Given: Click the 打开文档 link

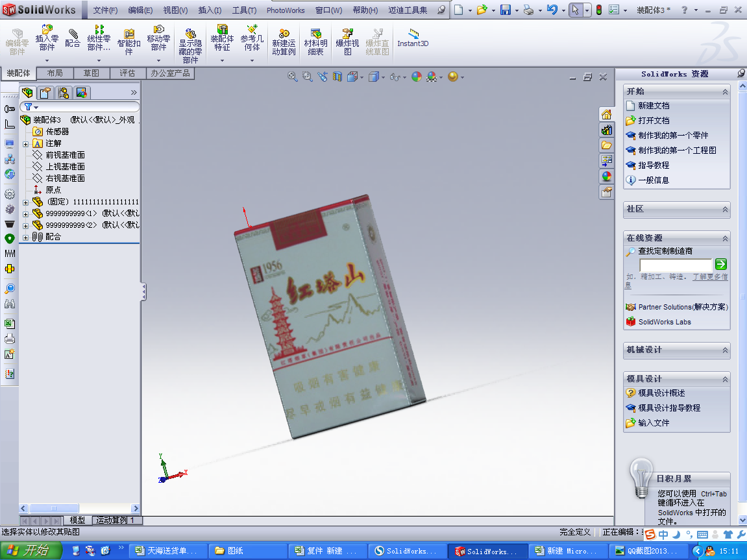Looking at the screenshot, I should coord(654,121).
